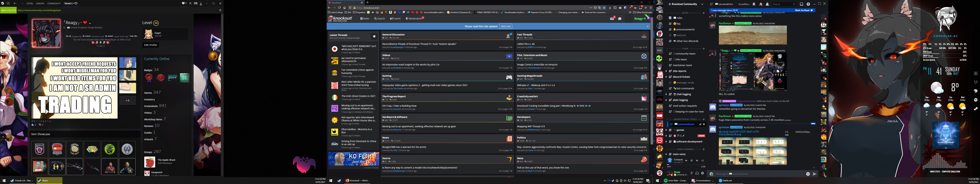Open the Steam COMMUNITY menu

point(54,3)
